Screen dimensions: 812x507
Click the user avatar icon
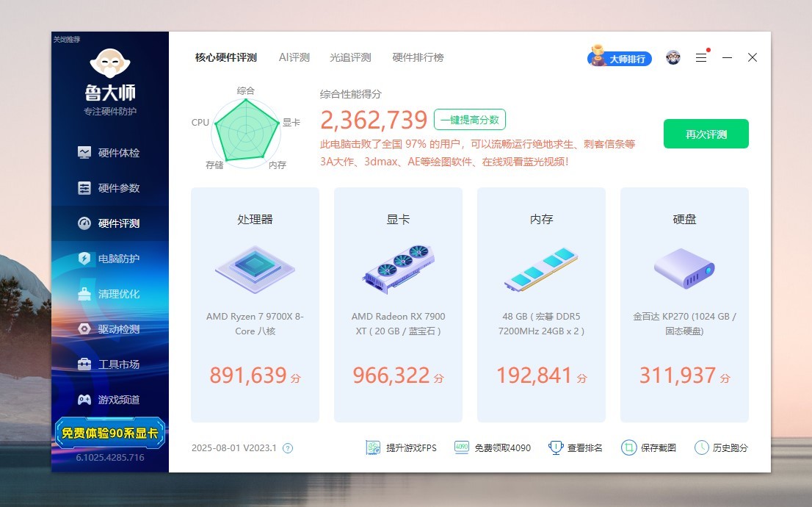[673, 57]
